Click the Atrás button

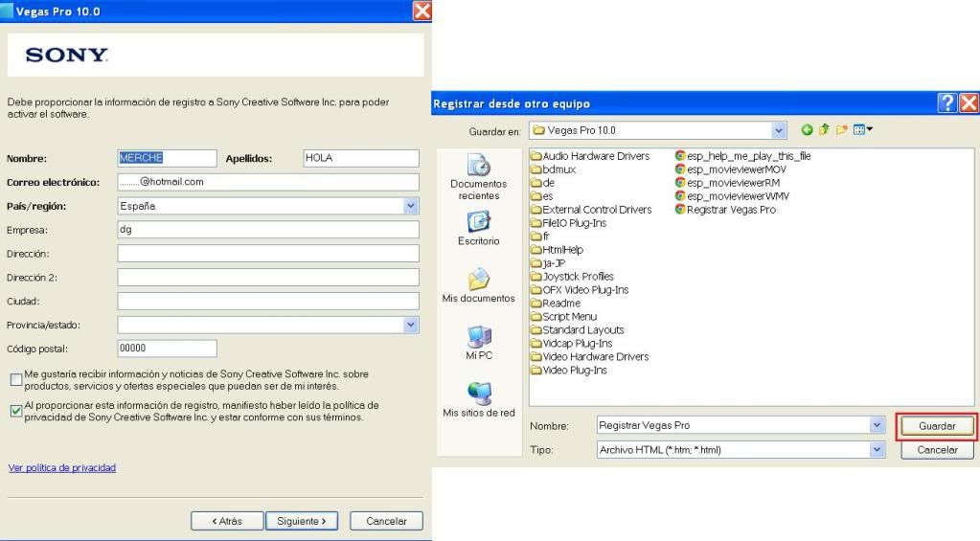227,521
